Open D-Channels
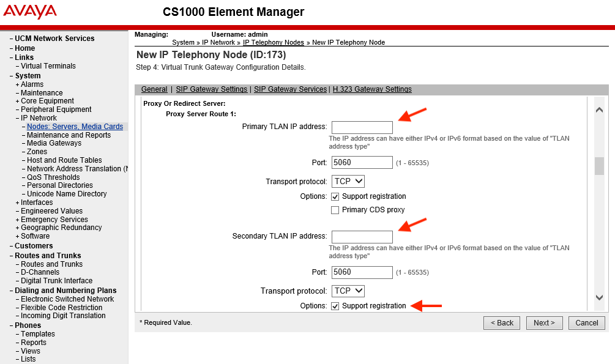The height and width of the screenshot is (364, 615). [40, 272]
